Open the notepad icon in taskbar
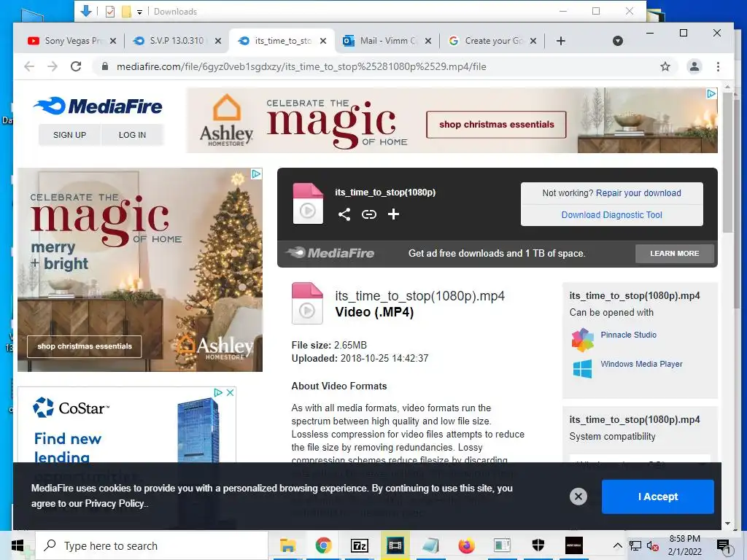The image size is (747, 560). tap(430, 545)
